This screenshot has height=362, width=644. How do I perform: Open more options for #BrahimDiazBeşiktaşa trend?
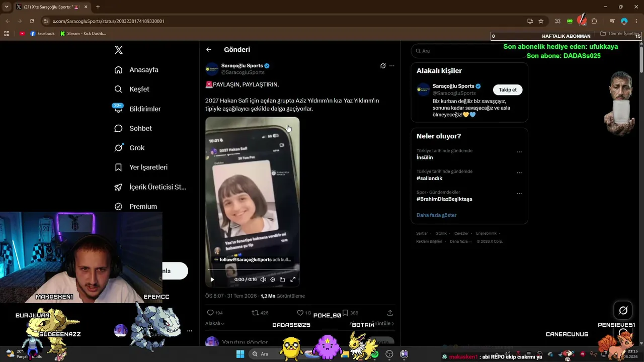coord(519,193)
